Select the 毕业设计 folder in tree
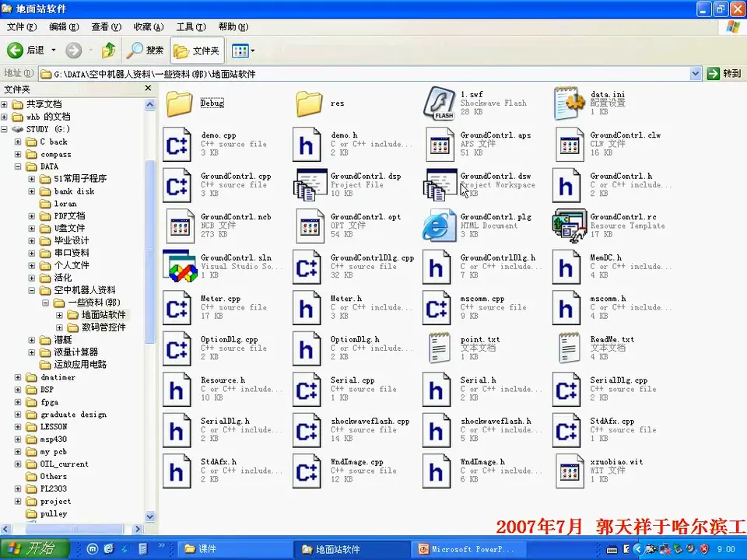This screenshot has height=560, width=747. click(72, 240)
